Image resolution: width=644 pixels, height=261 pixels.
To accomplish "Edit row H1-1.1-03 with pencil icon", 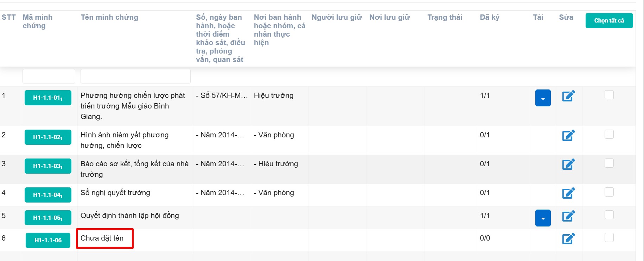I will click(x=568, y=164).
